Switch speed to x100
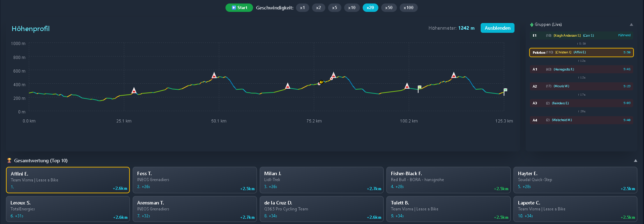The width and height of the screenshot is (644, 224). pos(408,8)
